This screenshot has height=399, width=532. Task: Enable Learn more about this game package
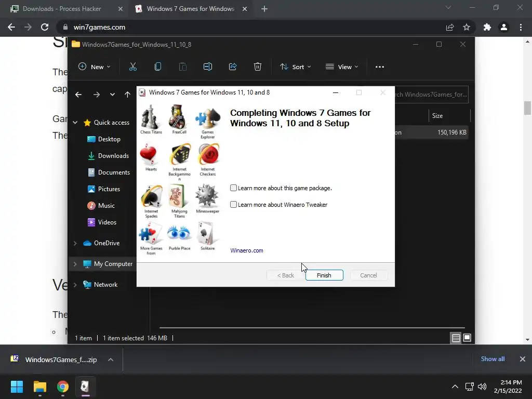tap(233, 188)
